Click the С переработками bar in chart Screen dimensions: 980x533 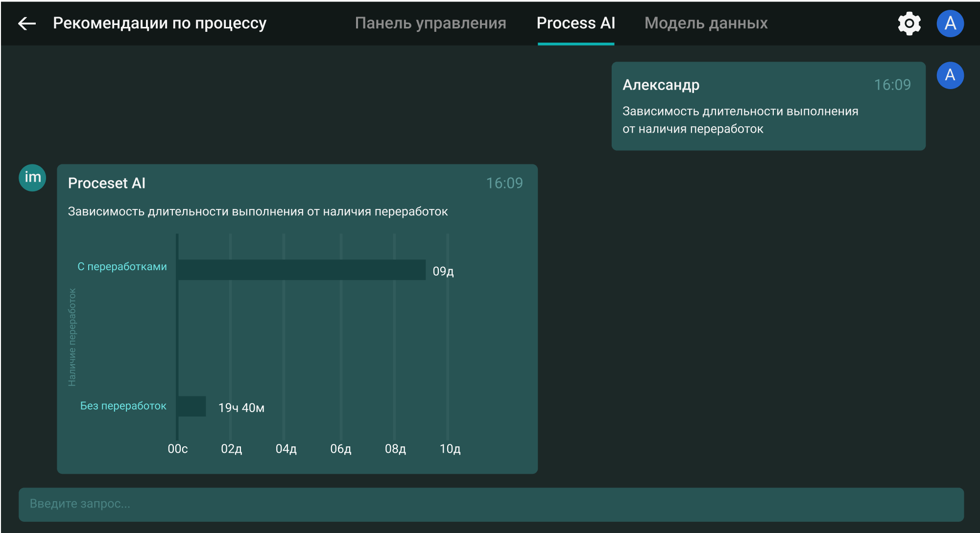(302, 270)
